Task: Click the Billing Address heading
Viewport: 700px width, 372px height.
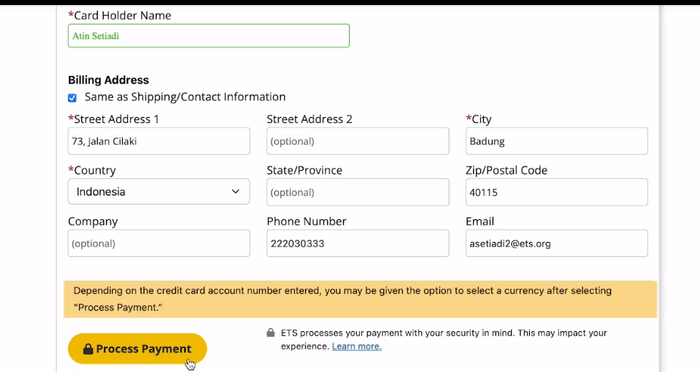Action: point(108,80)
